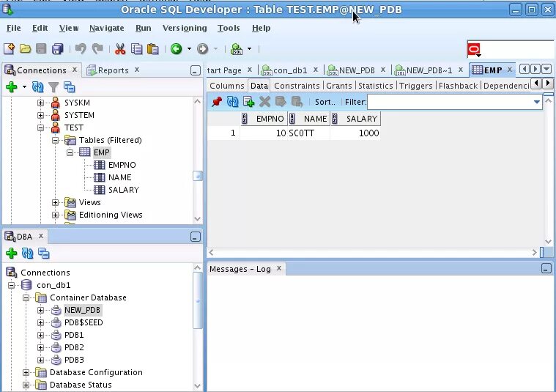Open the Filter dropdown arrow
This screenshot has height=392, width=556.
[x=536, y=102]
